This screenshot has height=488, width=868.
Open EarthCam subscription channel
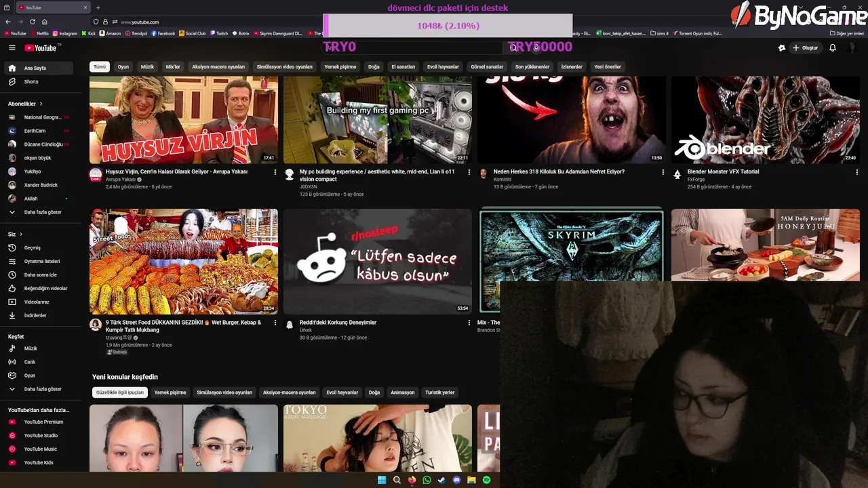[35, 131]
